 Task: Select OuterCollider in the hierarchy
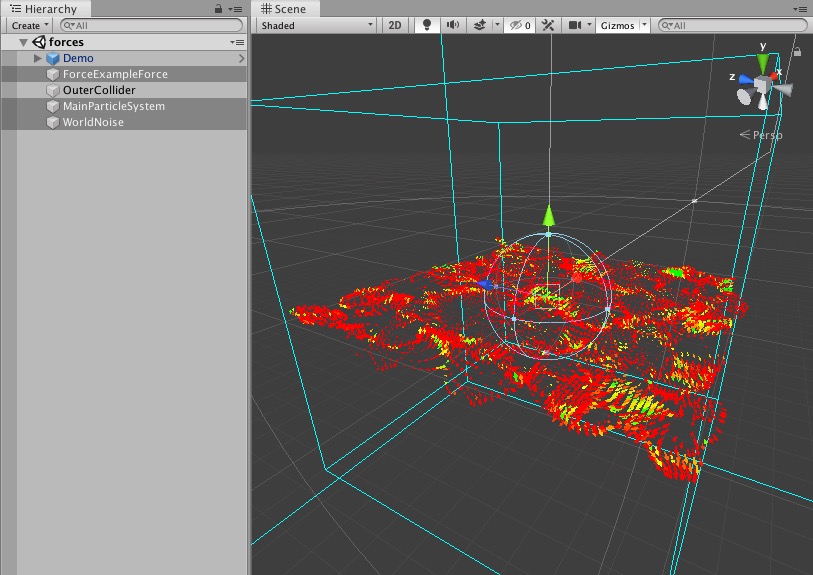pyautogui.click(x=99, y=90)
